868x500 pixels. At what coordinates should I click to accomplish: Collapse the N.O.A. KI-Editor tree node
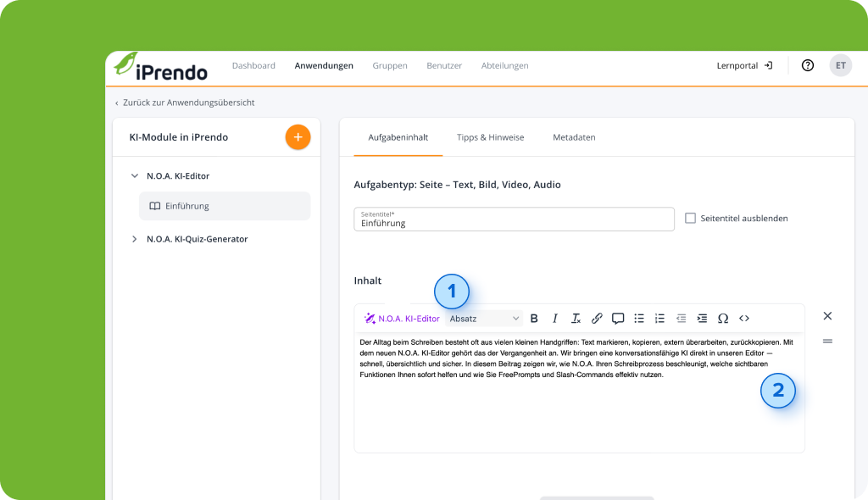(134, 176)
